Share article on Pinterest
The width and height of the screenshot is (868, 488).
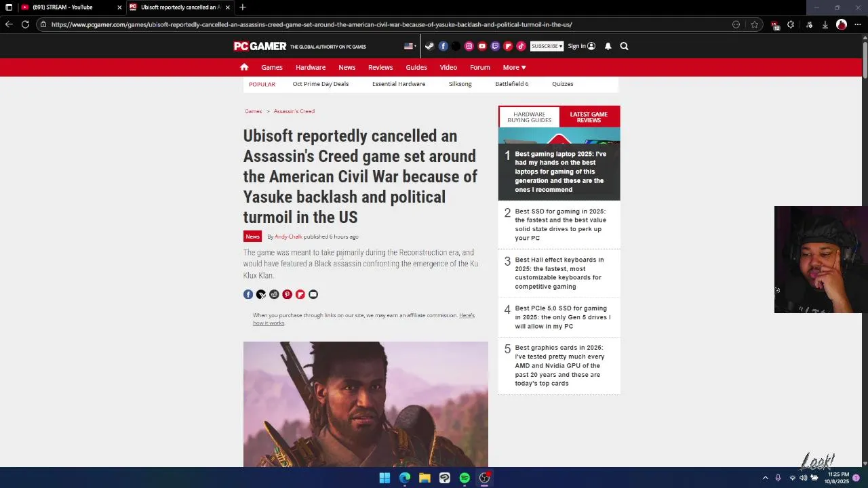click(287, 294)
